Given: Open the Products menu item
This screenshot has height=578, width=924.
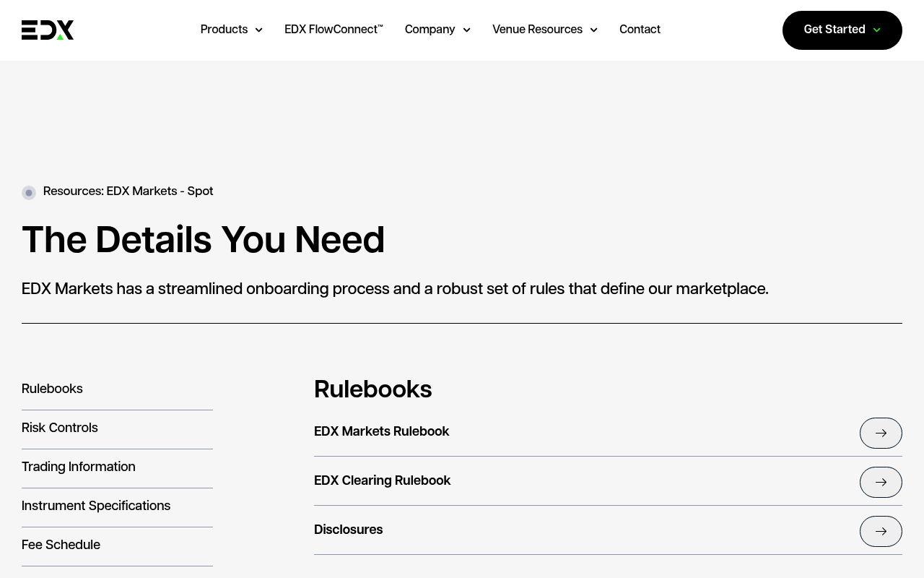Looking at the screenshot, I should pos(224,30).
